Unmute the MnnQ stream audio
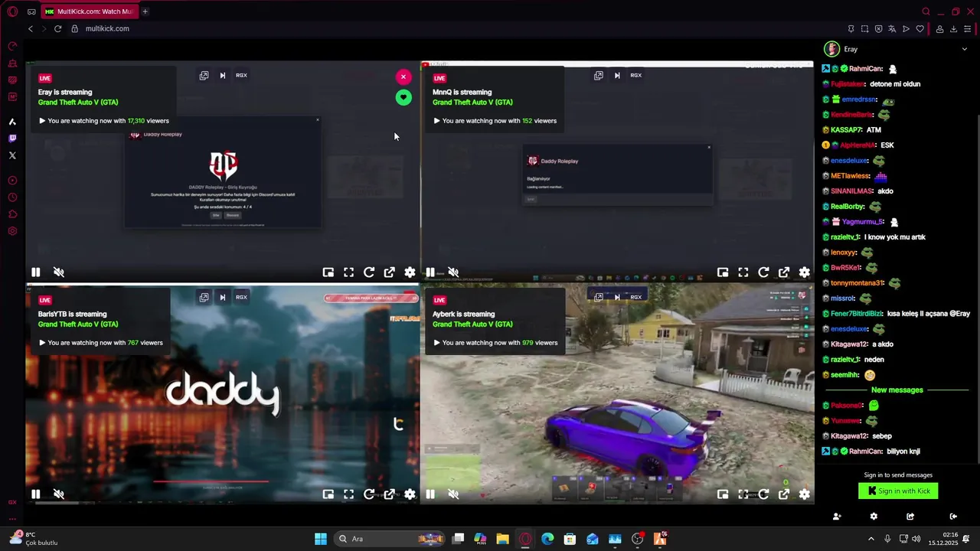The image size is (980, 551). point(453,272)
